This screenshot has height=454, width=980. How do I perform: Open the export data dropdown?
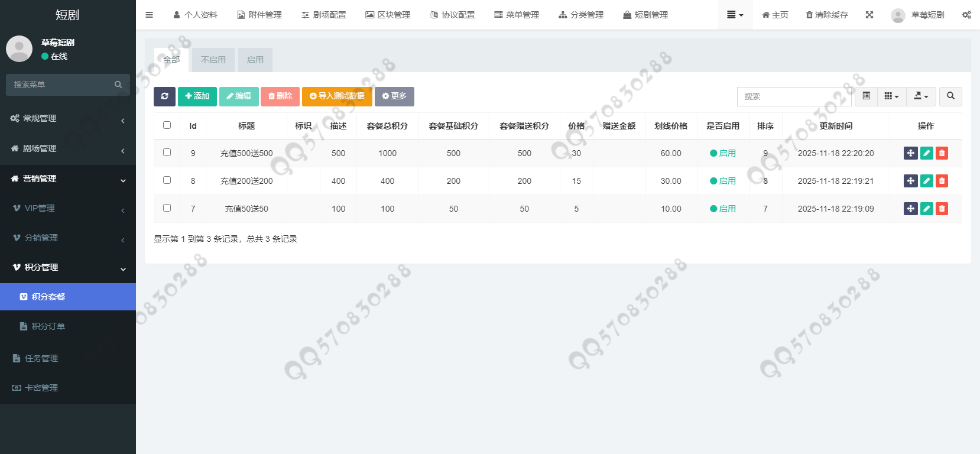(921, 96)
